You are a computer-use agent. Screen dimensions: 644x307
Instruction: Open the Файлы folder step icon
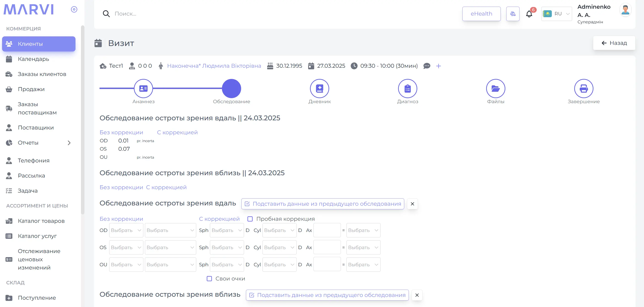coord(496,89)
